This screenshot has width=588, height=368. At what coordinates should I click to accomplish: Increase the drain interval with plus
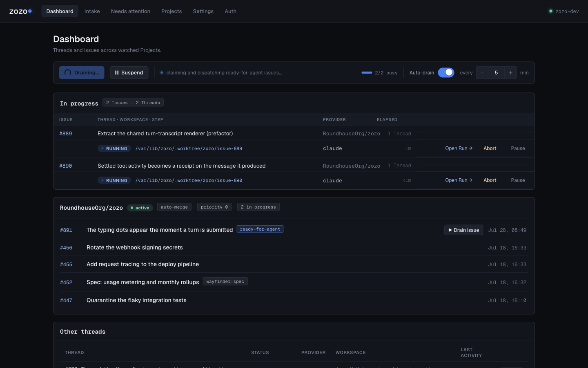point(510,72)
